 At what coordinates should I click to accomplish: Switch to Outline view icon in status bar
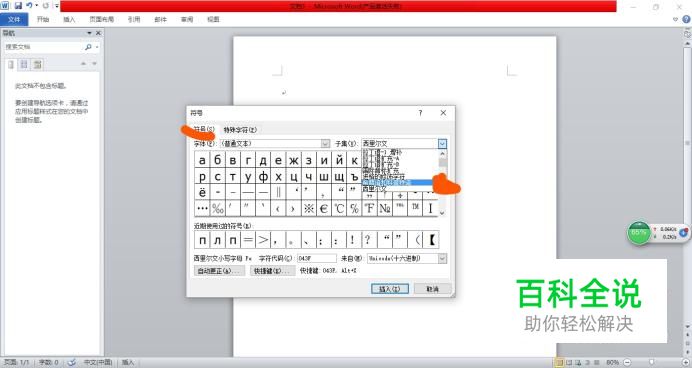click(587, 362)
